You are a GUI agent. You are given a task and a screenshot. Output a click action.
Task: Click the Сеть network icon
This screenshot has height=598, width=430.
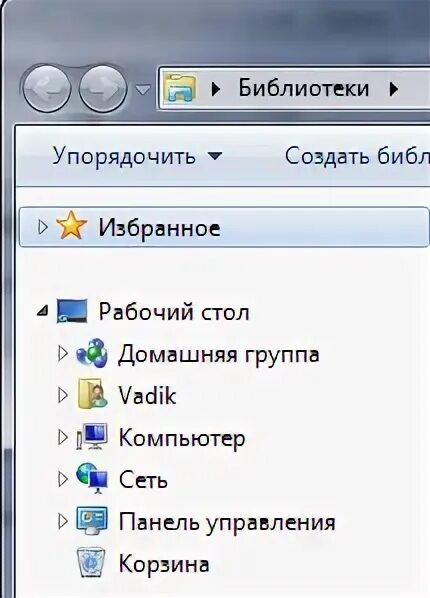point(92,479)
